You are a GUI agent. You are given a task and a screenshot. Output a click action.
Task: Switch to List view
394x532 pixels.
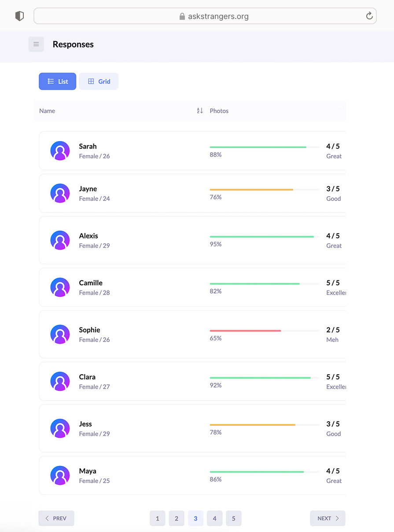57,82
